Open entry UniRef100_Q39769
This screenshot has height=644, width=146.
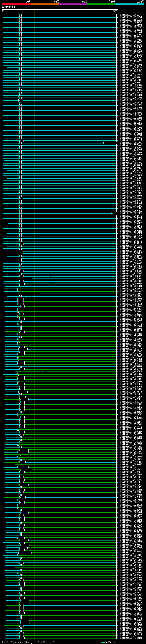pyautogui.click(x=131, y=198)
